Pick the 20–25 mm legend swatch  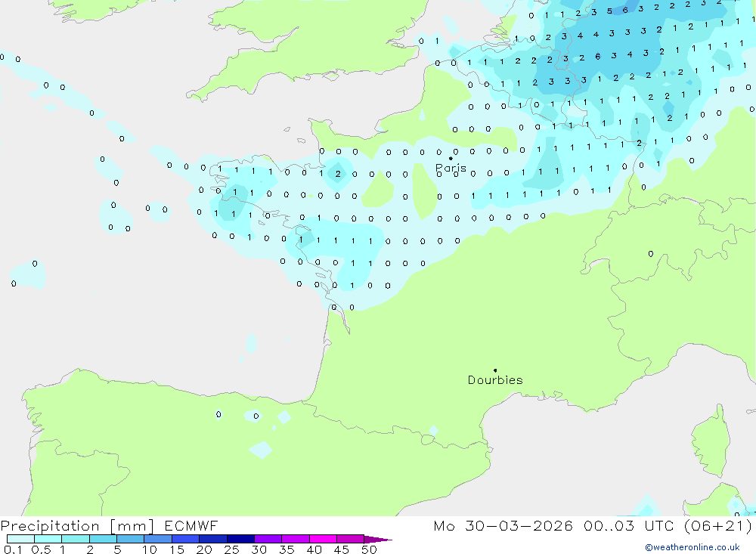[213, 539]
